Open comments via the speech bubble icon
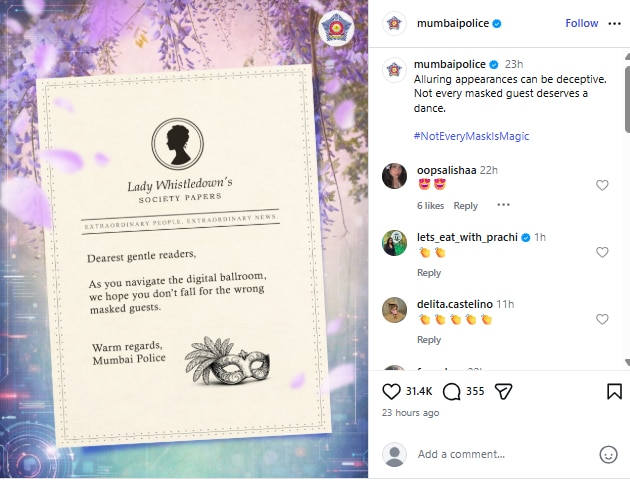This screenshot has height=482, width=630. [x=451, y=392]
